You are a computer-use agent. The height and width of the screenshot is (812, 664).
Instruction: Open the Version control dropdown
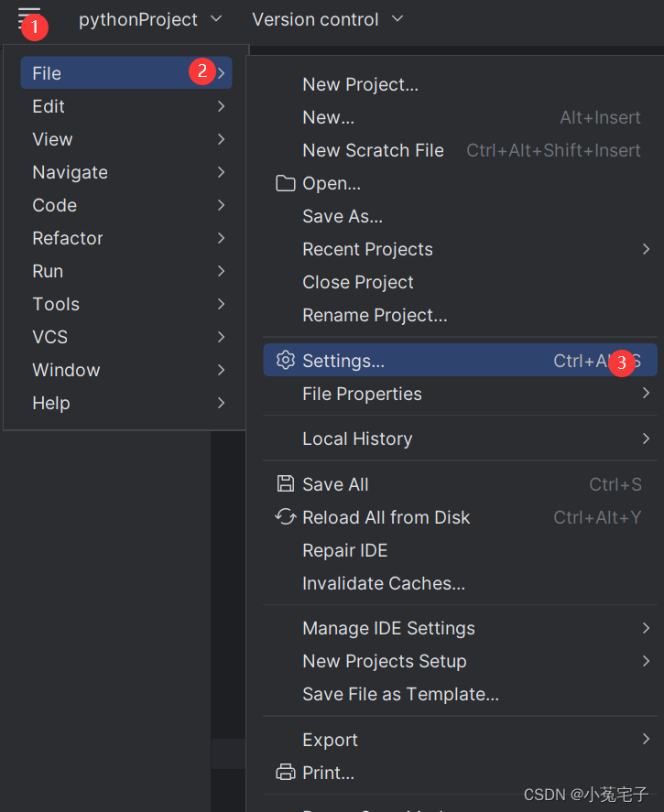pyautogui.click(x=327, y=19)
